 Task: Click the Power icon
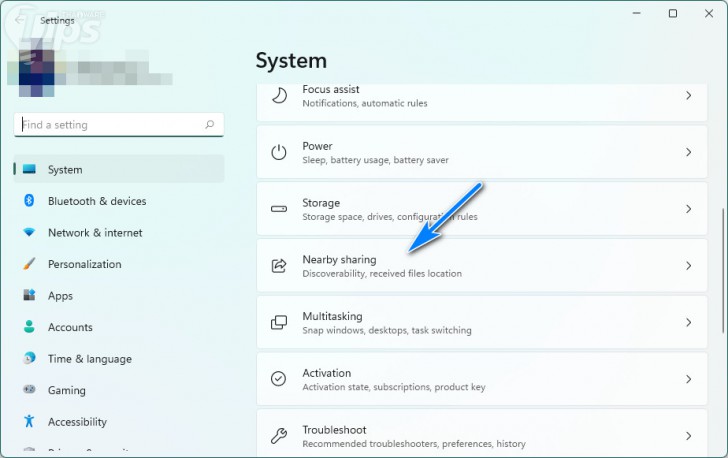(279, 152)
